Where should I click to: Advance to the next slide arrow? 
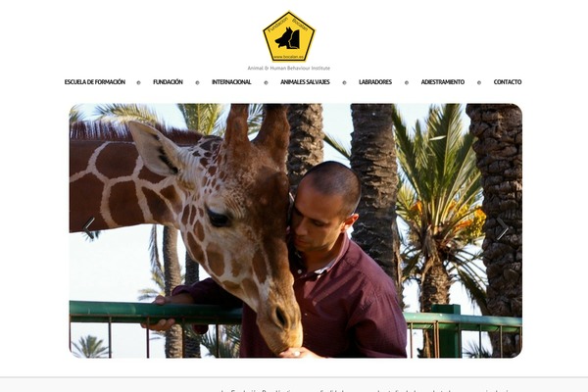point(503,228)
